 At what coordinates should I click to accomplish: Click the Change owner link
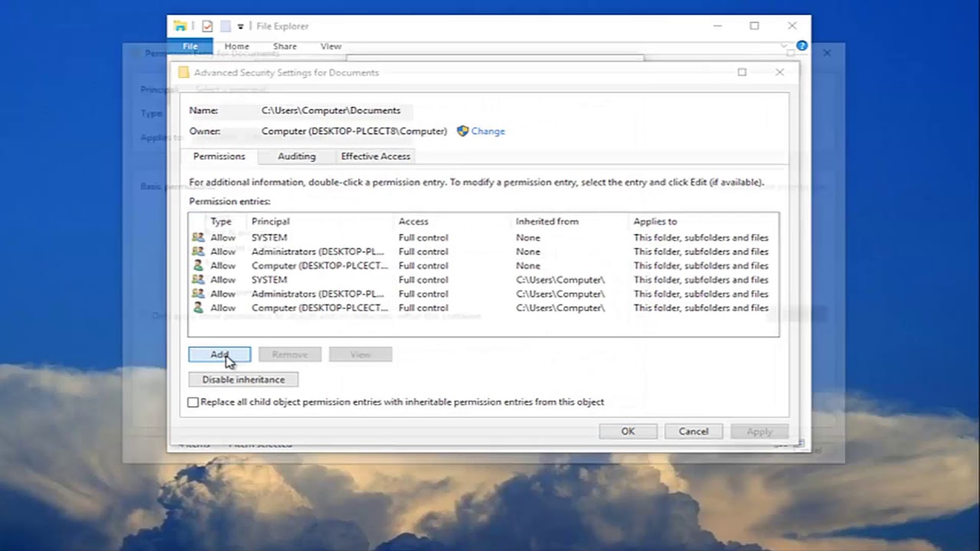488,131
